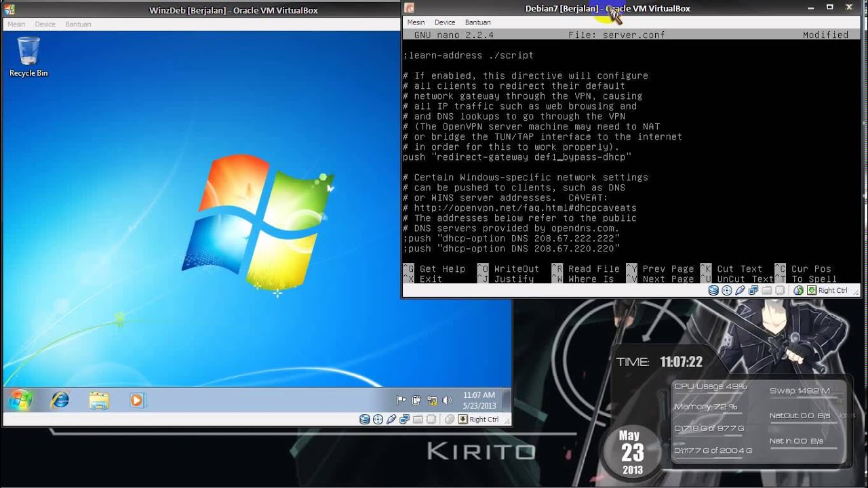Open Bantuan menu in WinzDeb window
The width and height of the screenshot is (868, 488).
pyautogui.click(x=78, y=24)
